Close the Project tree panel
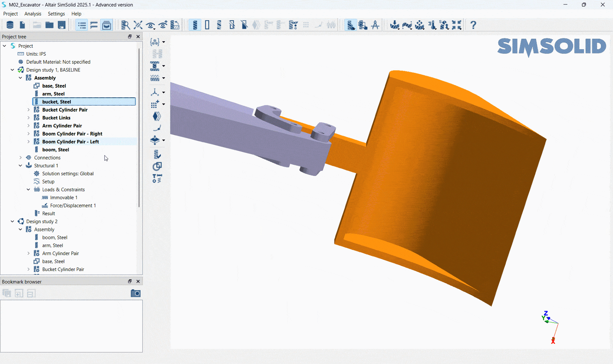This screenshot has width=613, height=364. tap(138, 36)
